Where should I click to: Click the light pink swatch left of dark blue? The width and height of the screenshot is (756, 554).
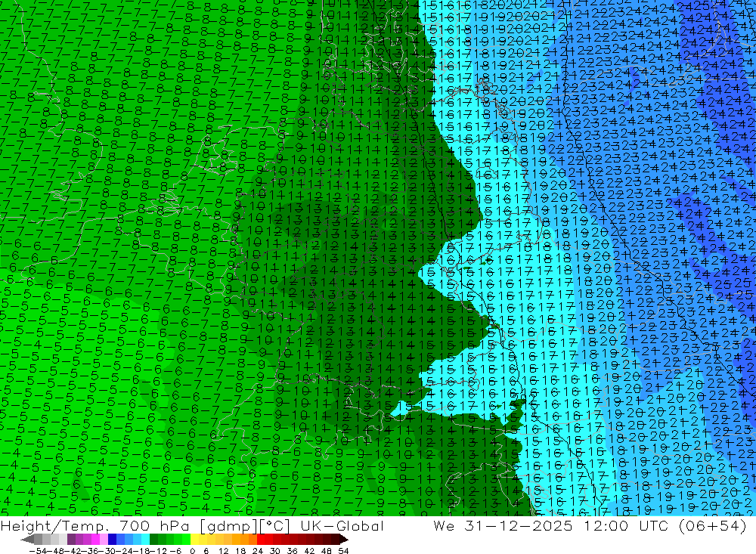pyautogui.click(x=104, y=540)
